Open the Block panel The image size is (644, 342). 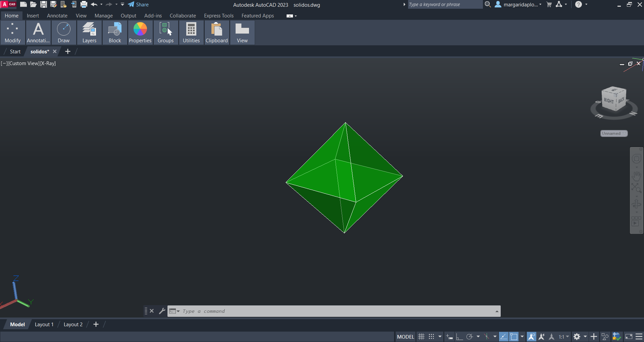point(115,33)
